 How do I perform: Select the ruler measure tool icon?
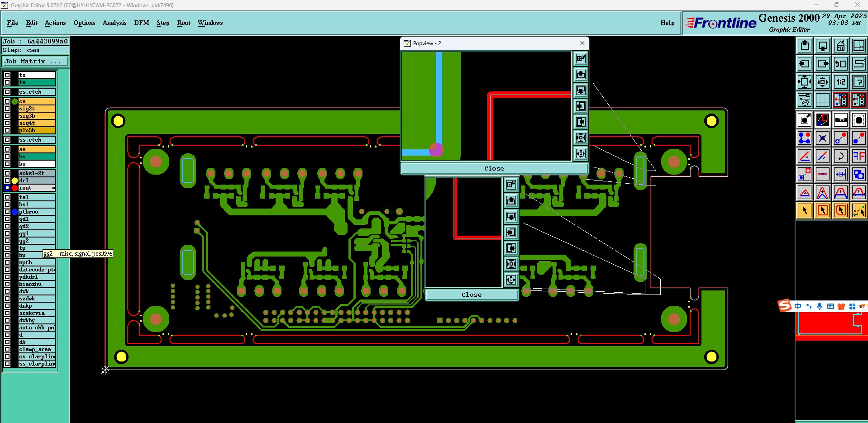click(x=841, y=120)
